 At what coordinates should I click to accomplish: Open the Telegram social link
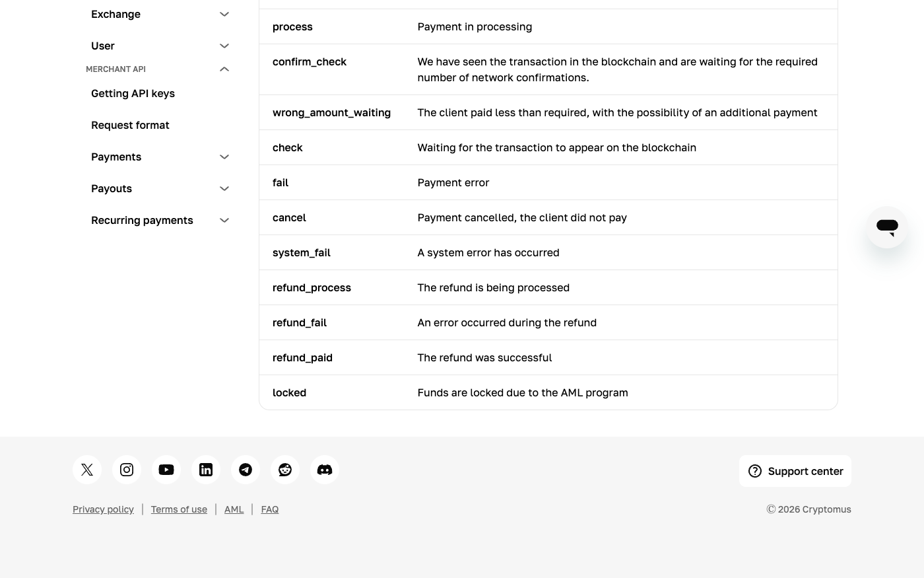[246, 470]
